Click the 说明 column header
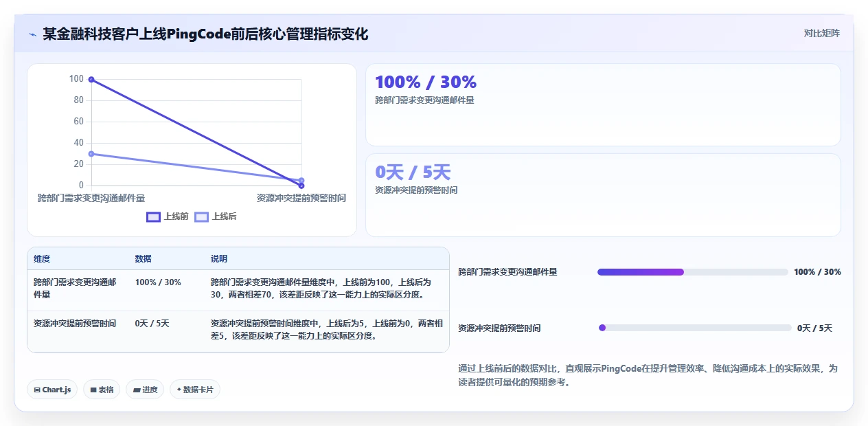Image resolution: width=868 pixels, height=426 pixels. coord(219,259)
